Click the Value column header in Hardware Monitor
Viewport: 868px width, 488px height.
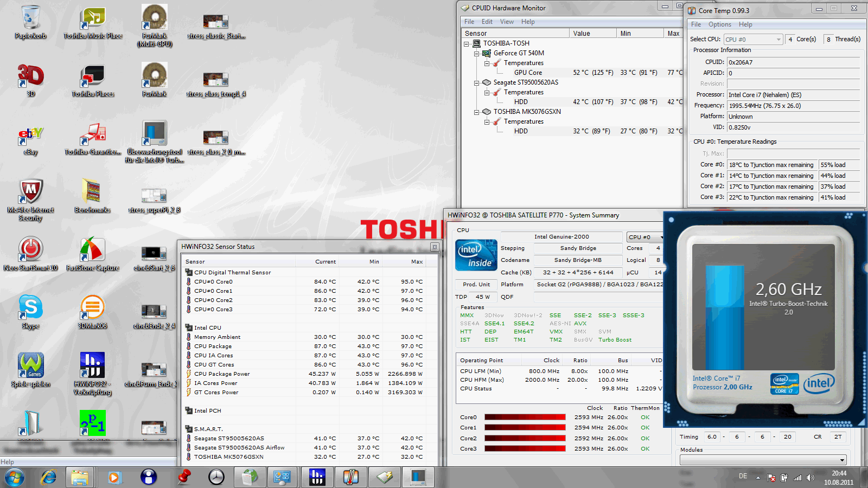coord(593,34)
